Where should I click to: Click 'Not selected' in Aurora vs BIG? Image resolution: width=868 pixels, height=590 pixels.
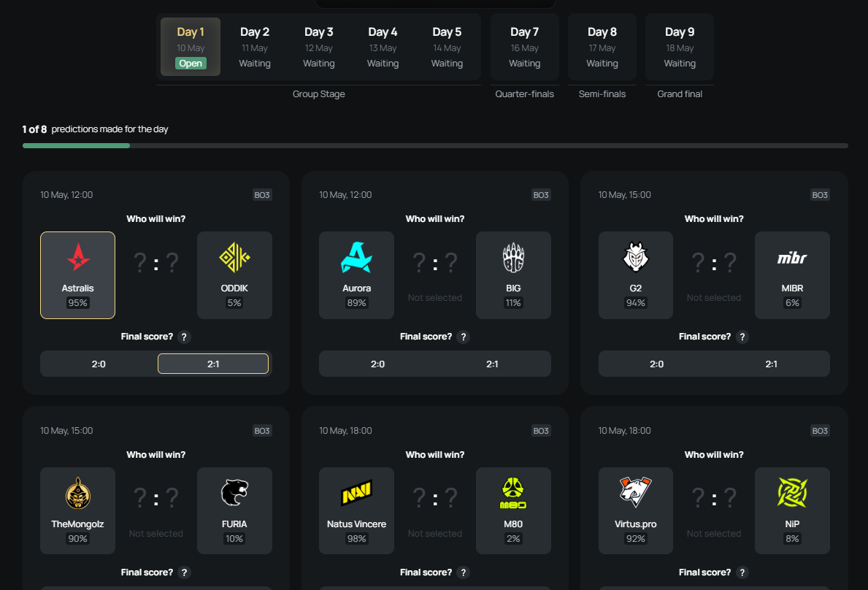point(435,298)
